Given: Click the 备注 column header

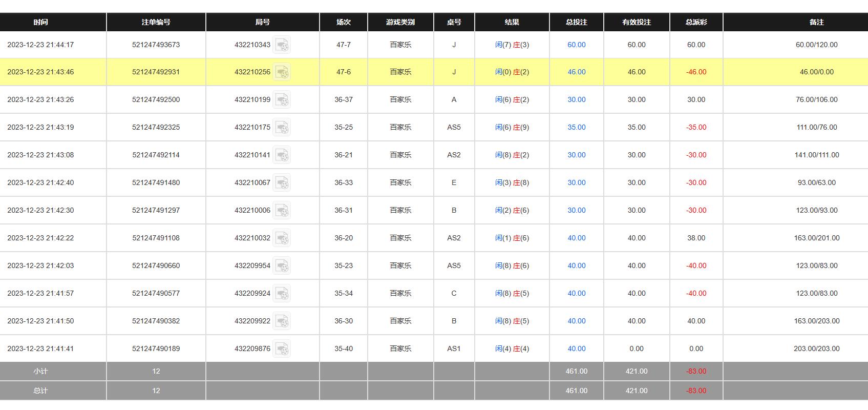Looking at the screenshot, I should pyautogui.click(x=816, y=23).
